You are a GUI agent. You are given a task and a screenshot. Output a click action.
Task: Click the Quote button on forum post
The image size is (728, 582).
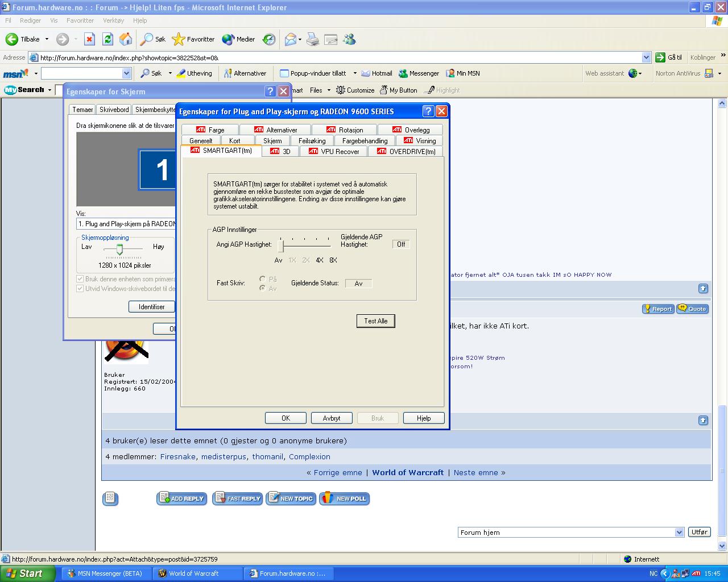coord(693,309)
